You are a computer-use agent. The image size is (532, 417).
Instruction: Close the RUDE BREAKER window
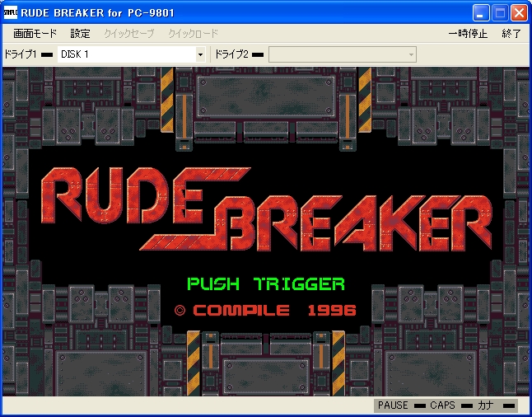coord(520,13)
